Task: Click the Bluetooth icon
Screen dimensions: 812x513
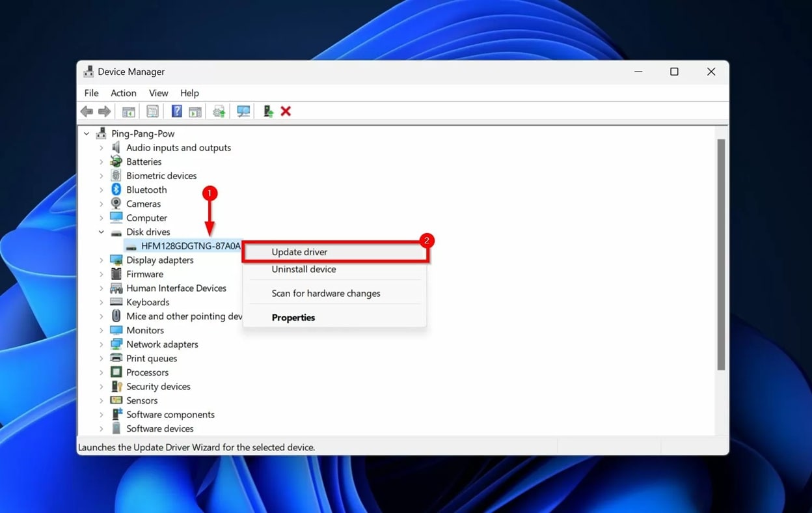Action: [x=116, y=189]
